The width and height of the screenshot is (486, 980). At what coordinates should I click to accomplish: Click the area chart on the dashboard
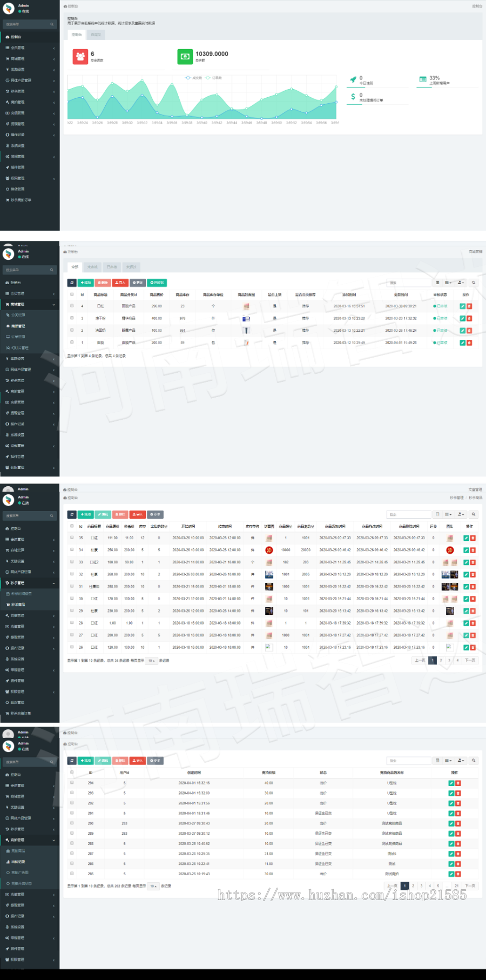click(202, 97)
